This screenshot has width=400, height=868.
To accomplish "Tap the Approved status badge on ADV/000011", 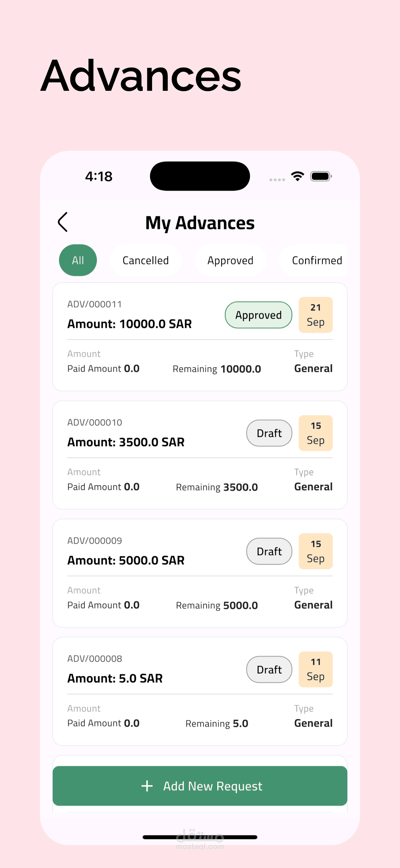I will click(258, 315).
